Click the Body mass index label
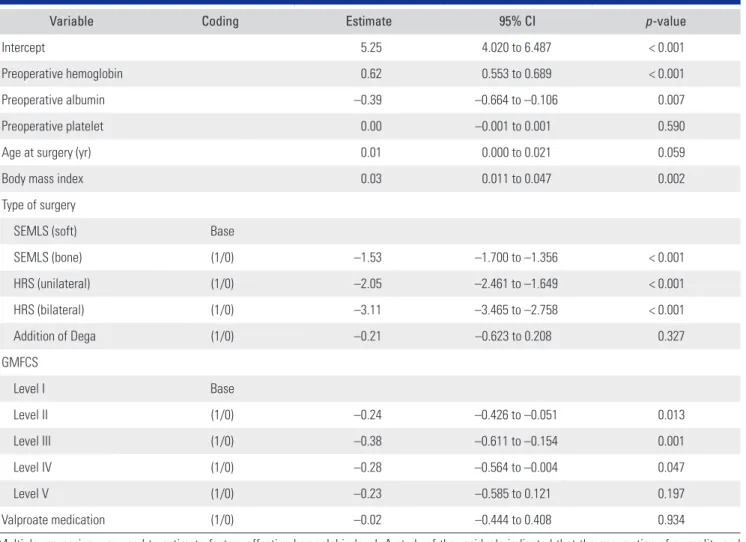746x542 pixels. pos(42,179)
